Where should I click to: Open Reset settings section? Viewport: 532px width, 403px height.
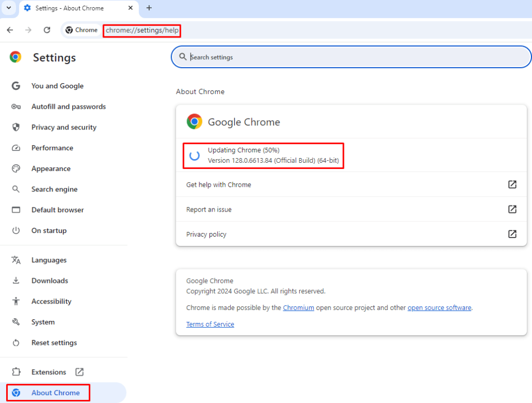click(54, 343)
